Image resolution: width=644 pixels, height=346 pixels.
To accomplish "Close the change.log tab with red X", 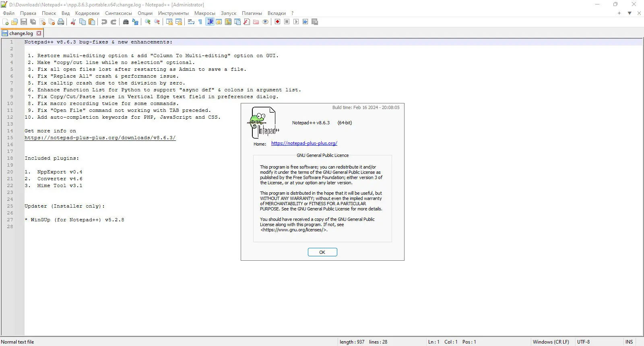I will 39,33.
